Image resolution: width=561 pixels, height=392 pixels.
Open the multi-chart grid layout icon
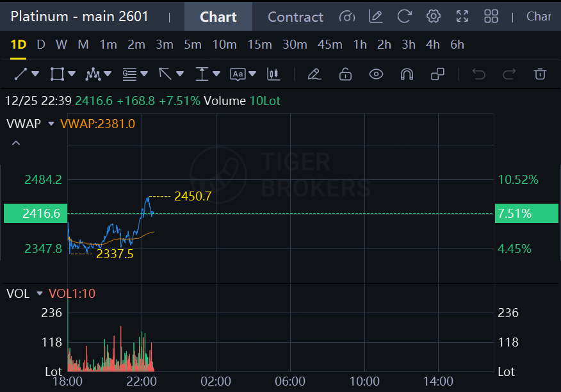(491, 17)
